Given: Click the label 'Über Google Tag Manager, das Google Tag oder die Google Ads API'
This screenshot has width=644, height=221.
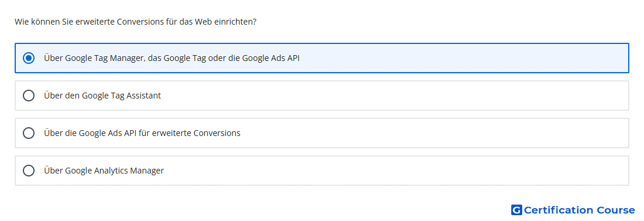Looking at the screenshot, I should [x=172, y=58].
